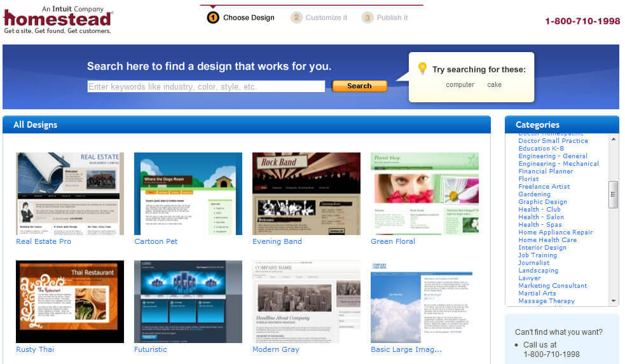Try the suggested search 'cake'
Image resolution: width=625 pixels, height=364 pixels.
[x=494, y=84]
